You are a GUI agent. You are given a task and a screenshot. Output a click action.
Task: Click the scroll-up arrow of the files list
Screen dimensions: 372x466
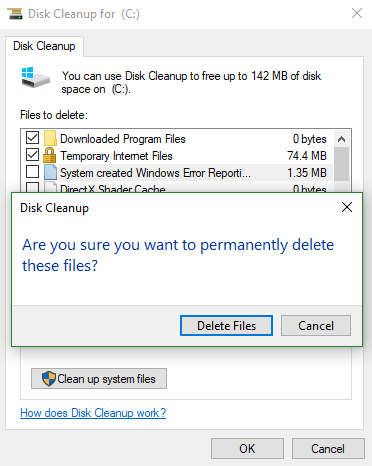(x=341, y=139)
